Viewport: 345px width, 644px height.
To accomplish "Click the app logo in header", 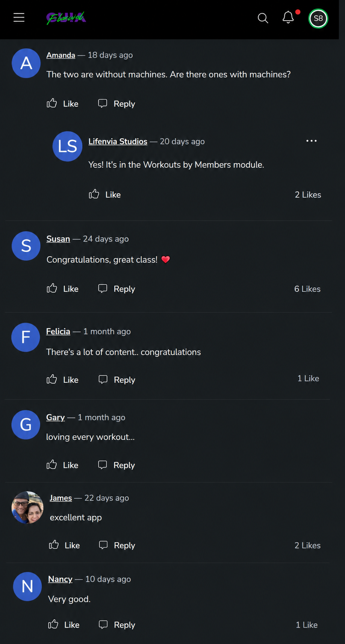I will pyautogui.click(x=66, y=18).
